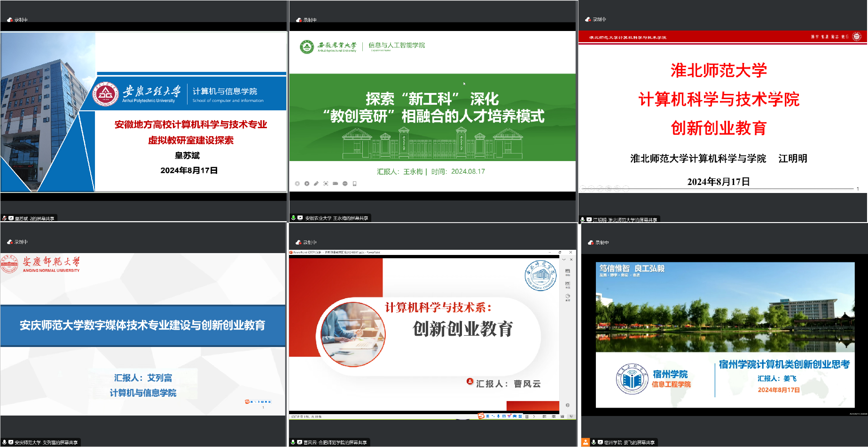The height and width of the screenshot is (447, 868).
Task: Select the 宿州学院 shared screen presentation
Action: coord(725,335)
